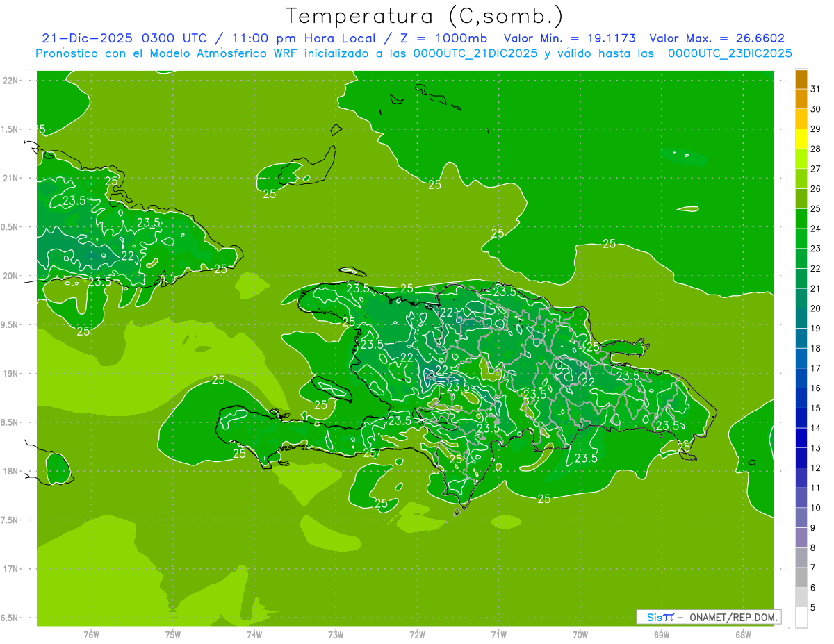Click the '74W' longitude axis label
Screen dimensions: 834x644
tap(254, 635)
